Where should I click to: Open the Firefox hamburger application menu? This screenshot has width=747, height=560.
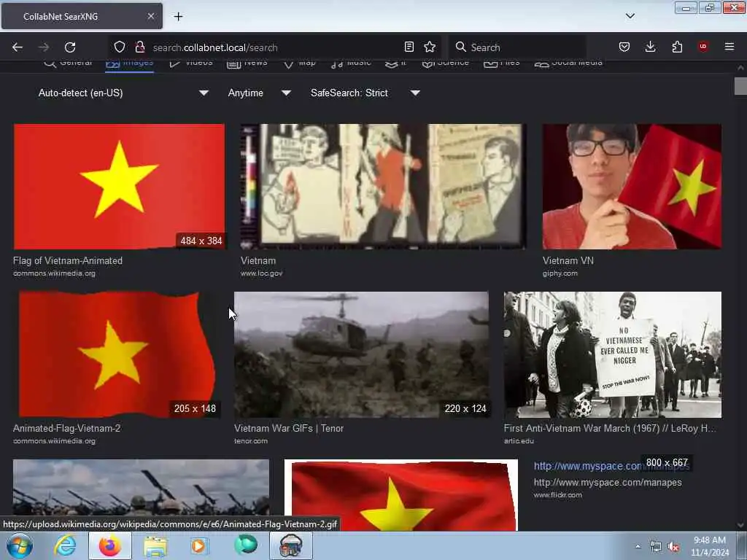click(x=729, y=47)
